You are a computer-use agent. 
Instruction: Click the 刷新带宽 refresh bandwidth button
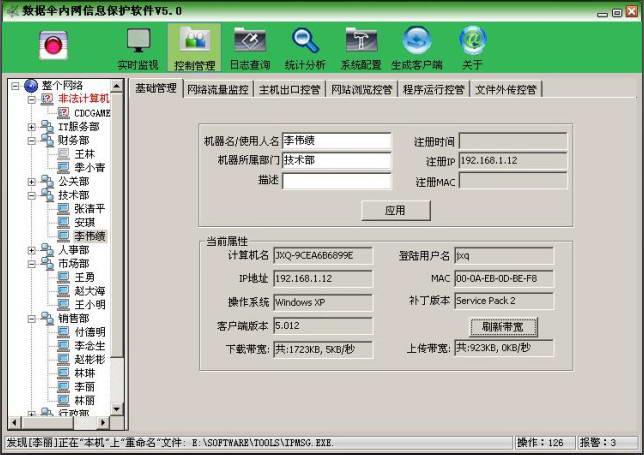point(504,326)
